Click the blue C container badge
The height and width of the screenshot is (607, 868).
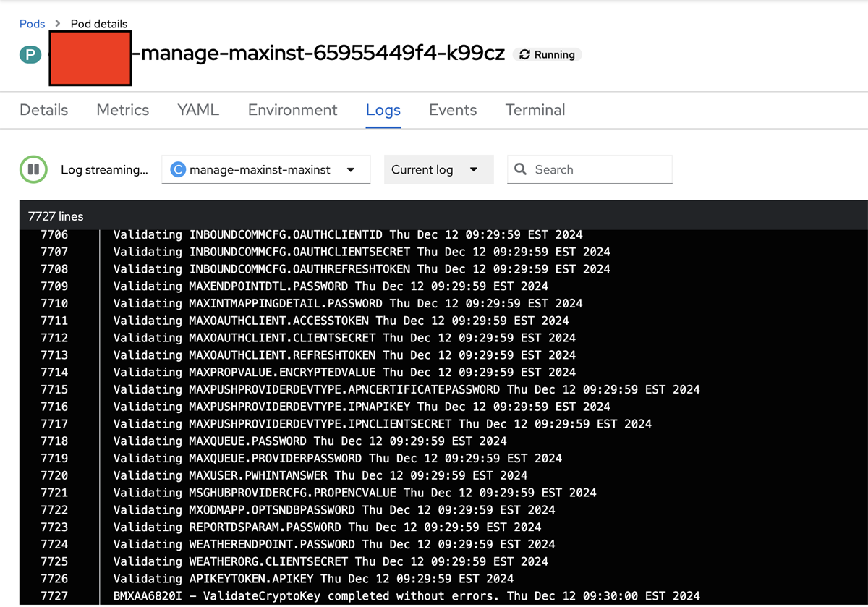[x=177, y=169]
